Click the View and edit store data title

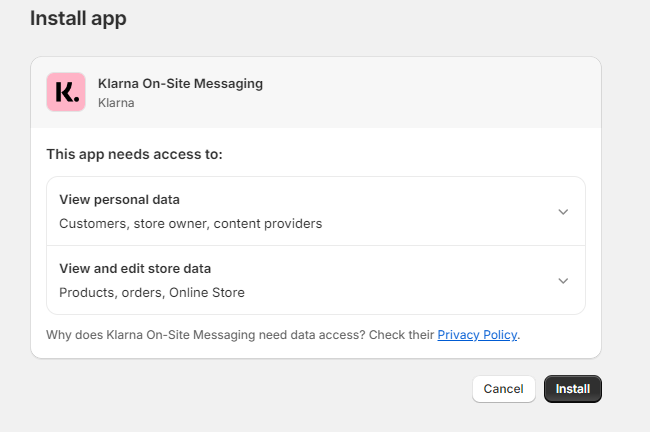coord(135,269)
